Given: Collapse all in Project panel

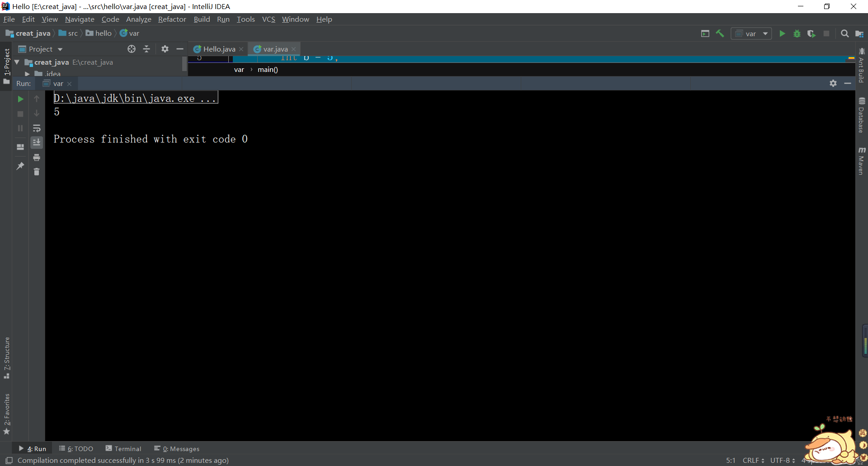Looking at the screenshot, I should (146, 49).
